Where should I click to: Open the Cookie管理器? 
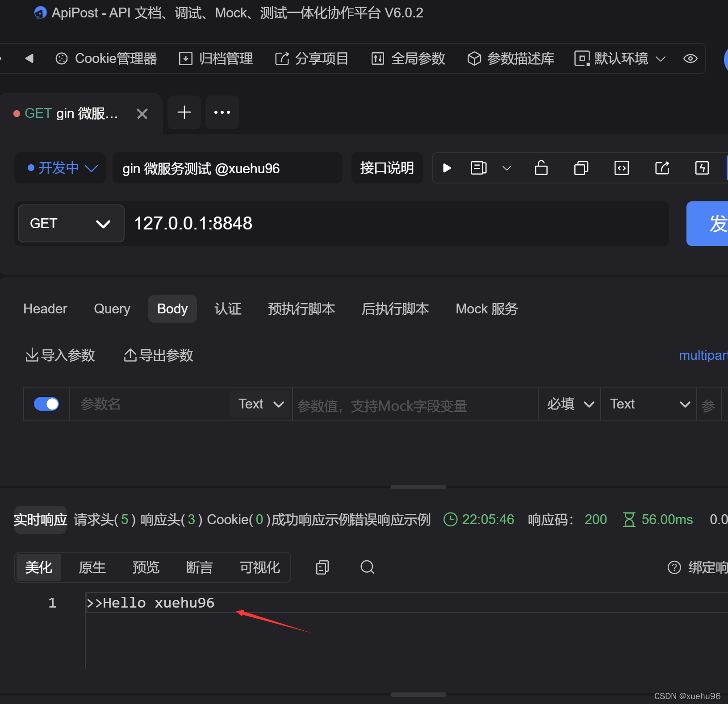pos(106,58)
